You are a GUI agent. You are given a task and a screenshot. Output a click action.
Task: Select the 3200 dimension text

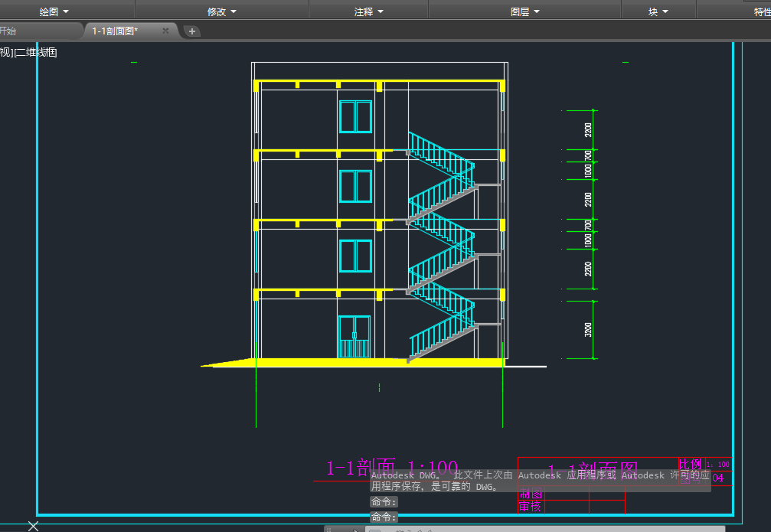tap(588, 330)
